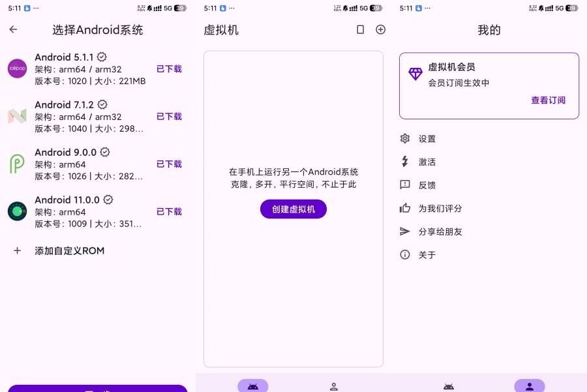
Task: Tap verified badge next to Android 9.0.0
Action: click(105, 152)
